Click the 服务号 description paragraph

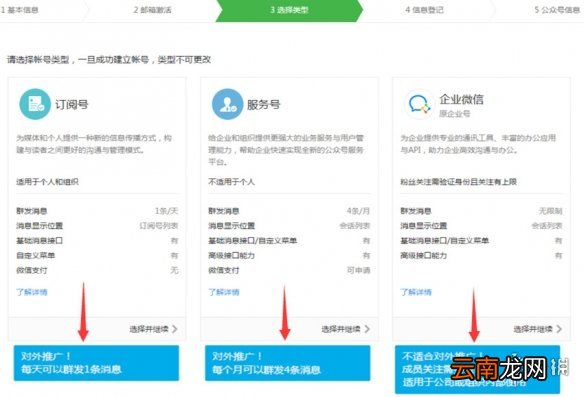pyautogui.click(x=286, y=150)
